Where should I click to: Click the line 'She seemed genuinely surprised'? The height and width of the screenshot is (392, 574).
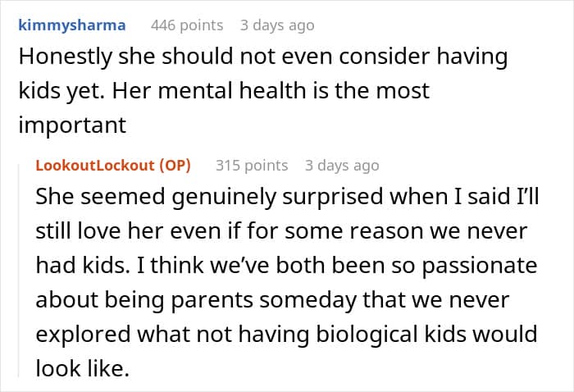pos(287,198)
